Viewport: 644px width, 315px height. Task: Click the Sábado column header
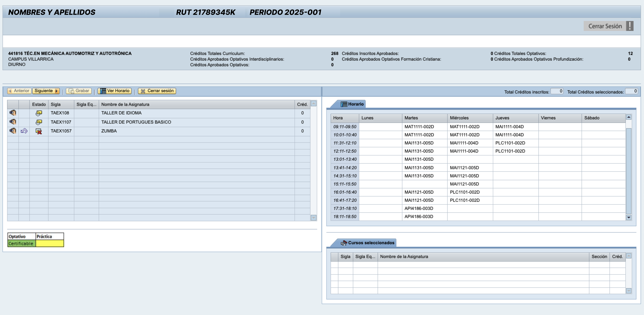(x=603, y=118)
